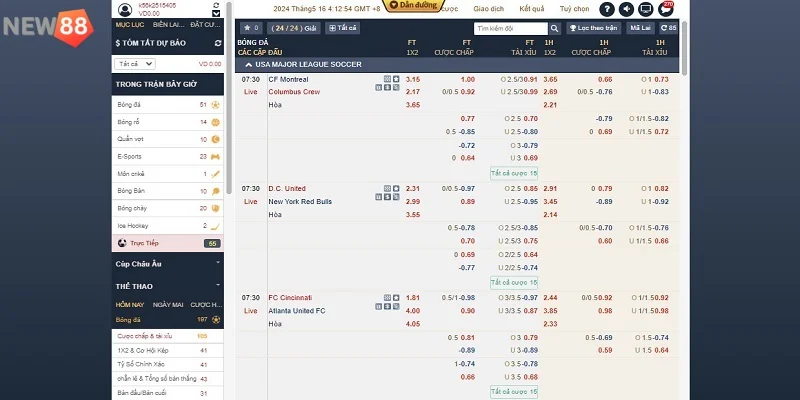This screenshot has height=400, width=800.
Task: Click the search magnifier icon
Action: tap(555, 28)
